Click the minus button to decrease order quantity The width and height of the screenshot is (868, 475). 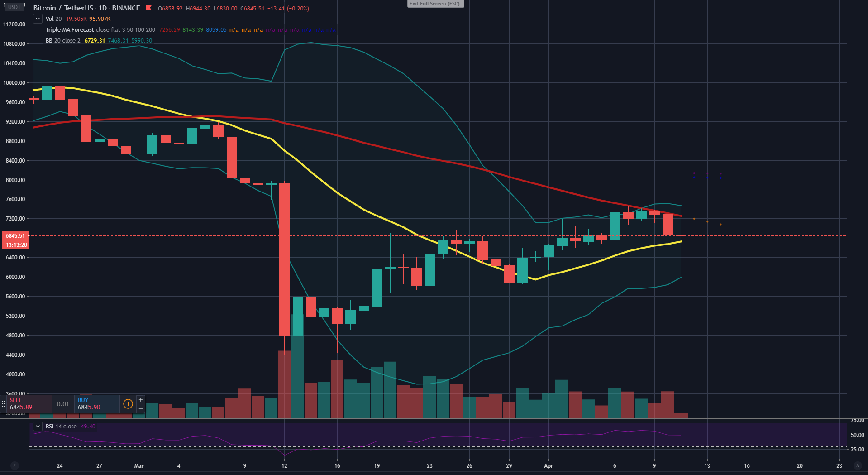(x=141, y=408)
